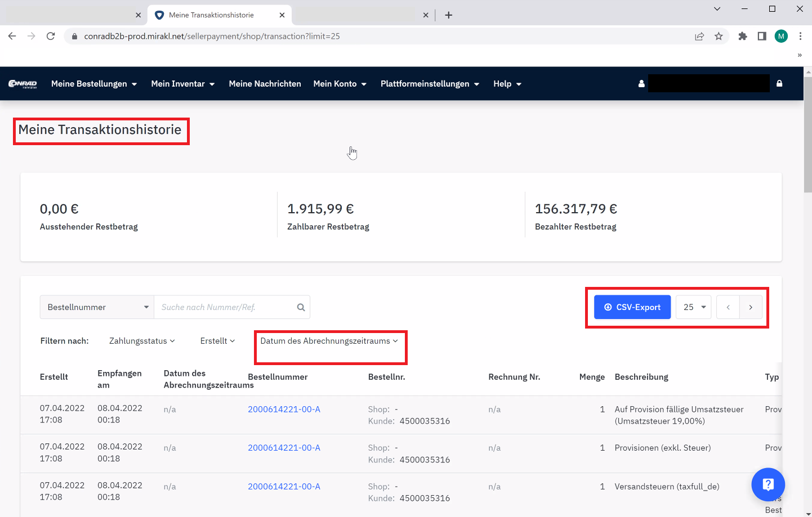The height and width of the screenshot is (517, 812).
Task: Go to next page of transactions
Action: 751,307
